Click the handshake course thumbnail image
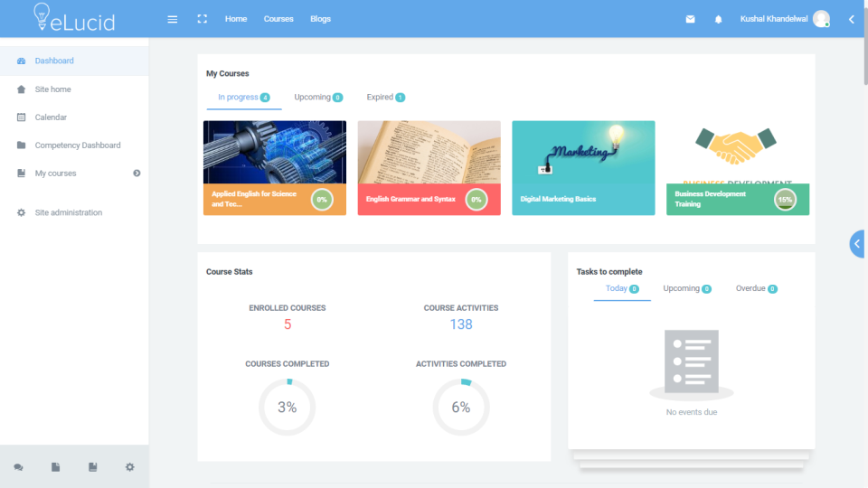 point(738,152)
